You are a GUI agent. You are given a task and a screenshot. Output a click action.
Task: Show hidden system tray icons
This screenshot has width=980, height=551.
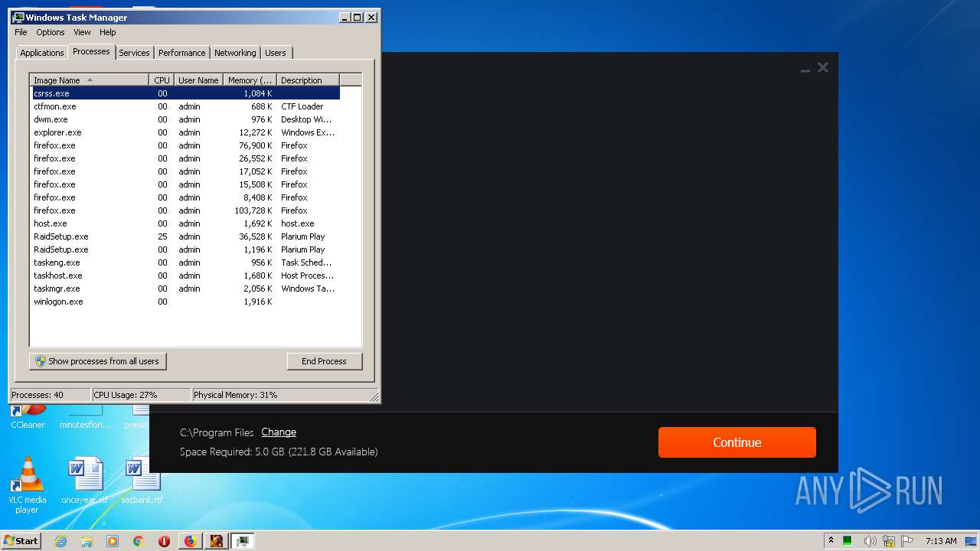tap(831, 541)
